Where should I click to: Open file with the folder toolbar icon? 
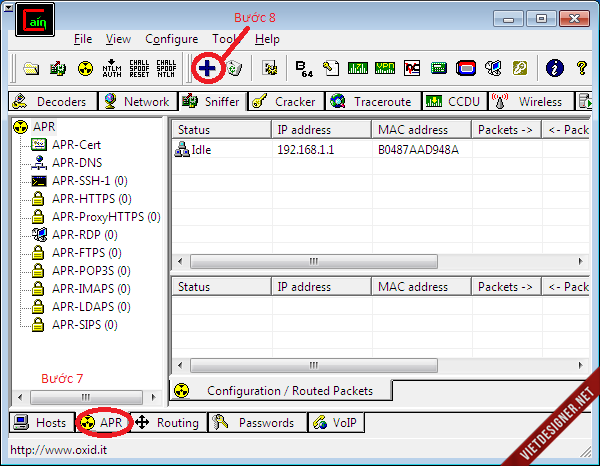pyautogui.click(x=31, y=69)
